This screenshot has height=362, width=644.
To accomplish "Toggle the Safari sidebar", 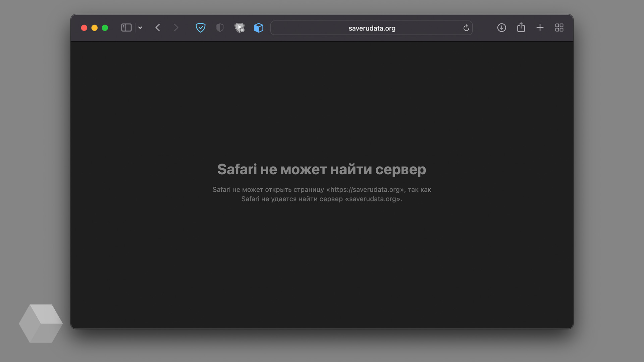I will [x=126, y=28].
